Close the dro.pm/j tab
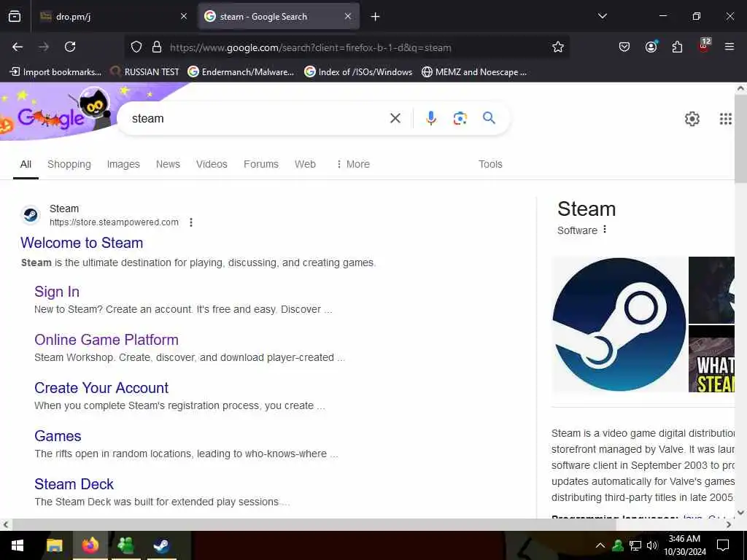 click(184, 16)
